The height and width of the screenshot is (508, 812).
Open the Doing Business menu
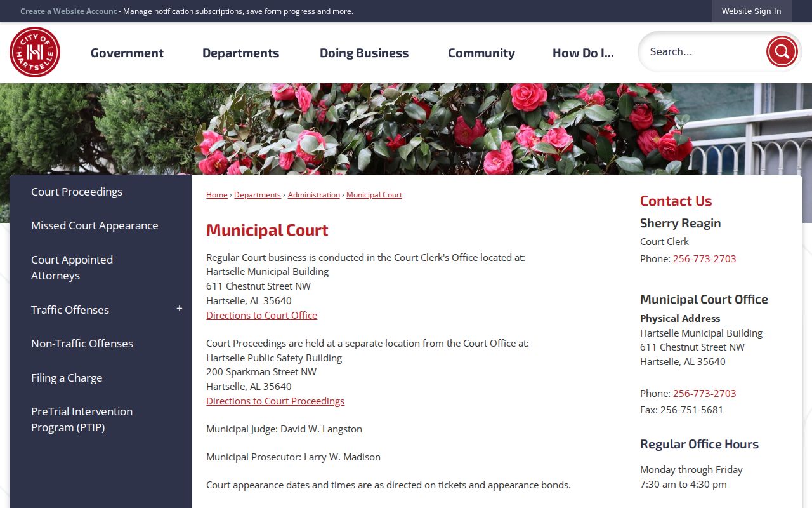364,53
